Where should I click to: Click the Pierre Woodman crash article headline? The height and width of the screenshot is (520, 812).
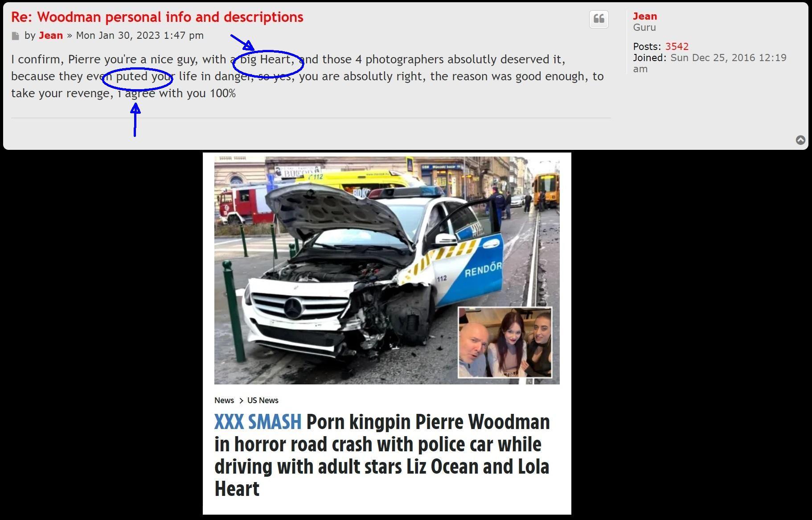point(381,455)
